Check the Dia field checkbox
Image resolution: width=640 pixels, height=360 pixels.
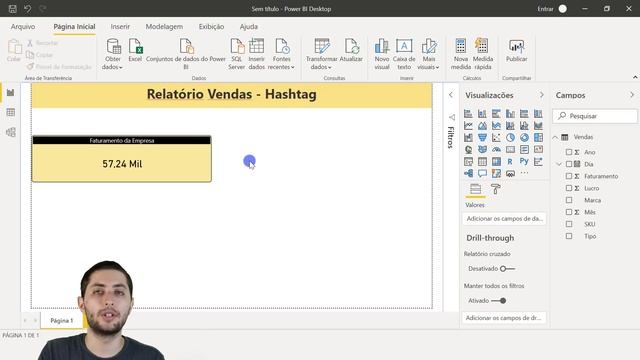pos(569,164)
